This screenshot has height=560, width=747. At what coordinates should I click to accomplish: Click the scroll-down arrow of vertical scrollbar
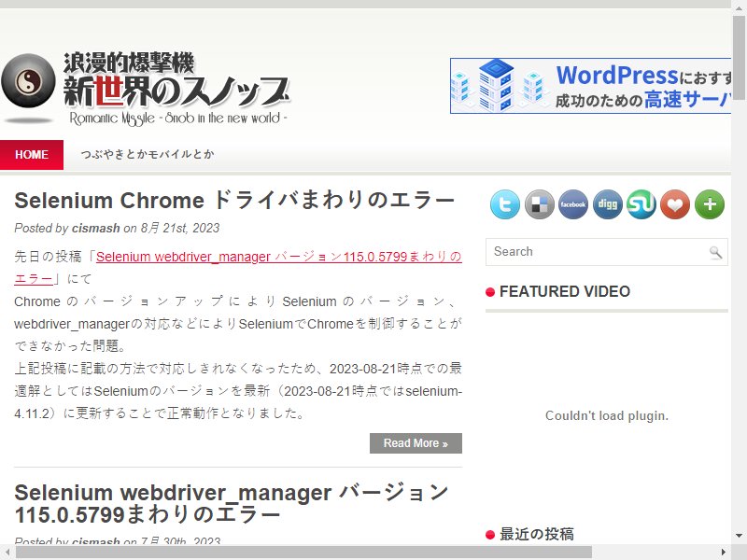pos(739,536)
